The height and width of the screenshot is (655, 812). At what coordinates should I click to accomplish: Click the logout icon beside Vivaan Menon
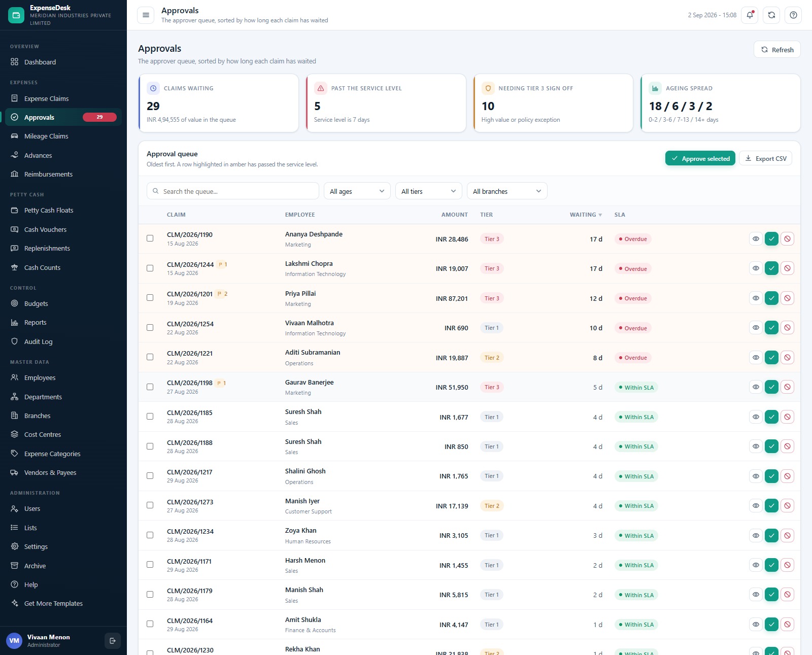pyautogui.click(x=113, y=641)
